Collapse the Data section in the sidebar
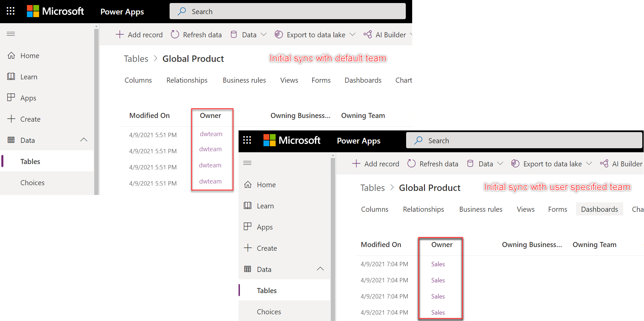The height and width of the screenshot is (321, 644). point(84,140)
